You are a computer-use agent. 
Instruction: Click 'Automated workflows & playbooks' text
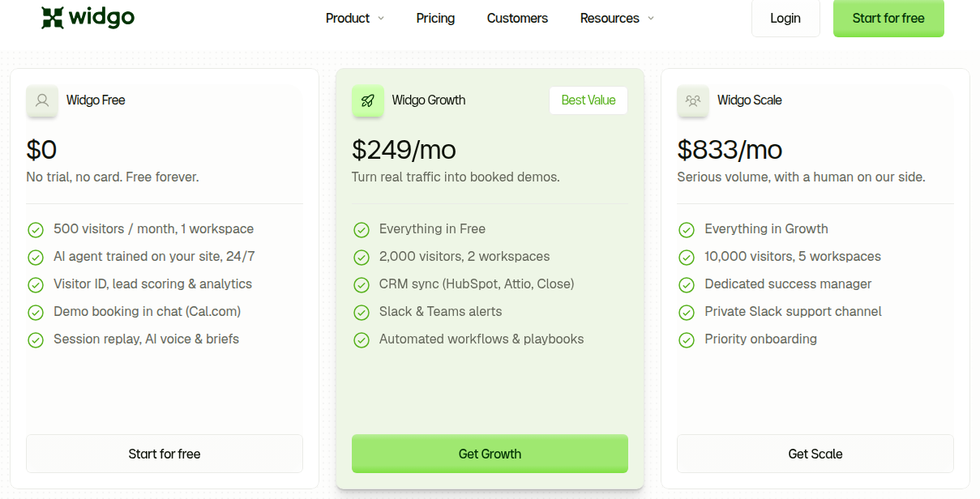click(x=481, y=339)
